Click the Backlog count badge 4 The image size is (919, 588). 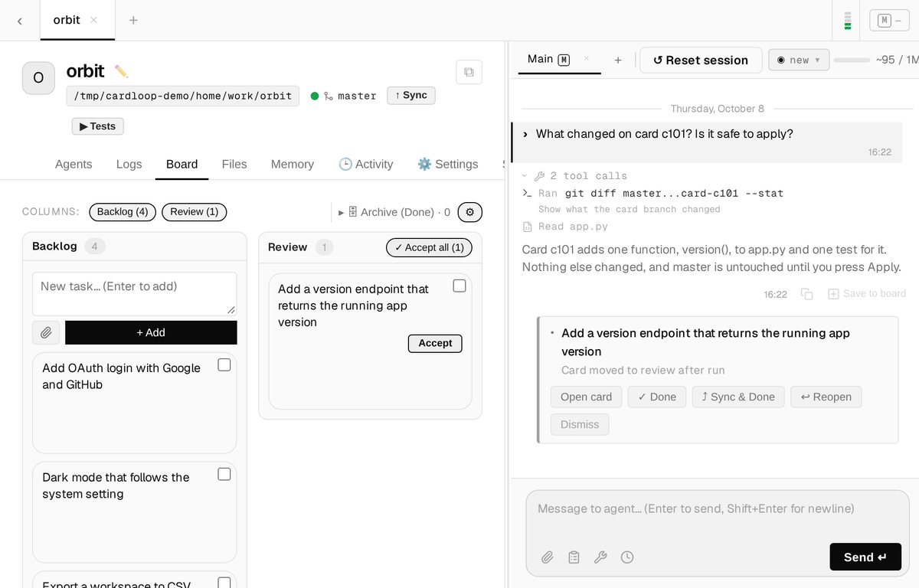[x=95, y=247]
